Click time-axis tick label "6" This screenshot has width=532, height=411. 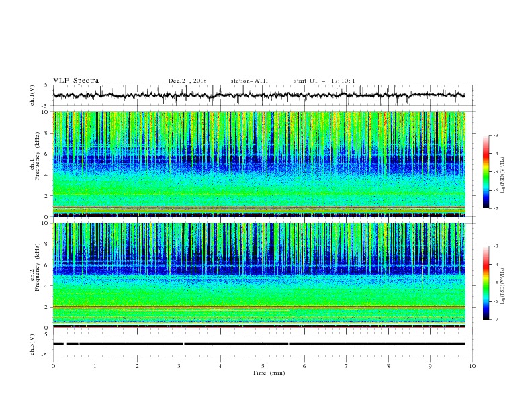(304, 366)
